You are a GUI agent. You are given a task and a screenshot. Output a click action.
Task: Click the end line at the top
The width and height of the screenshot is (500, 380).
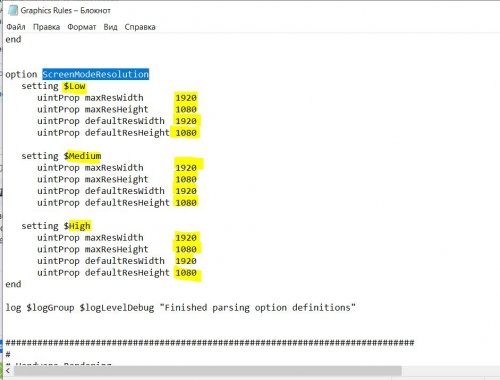(x=13, y=39)
